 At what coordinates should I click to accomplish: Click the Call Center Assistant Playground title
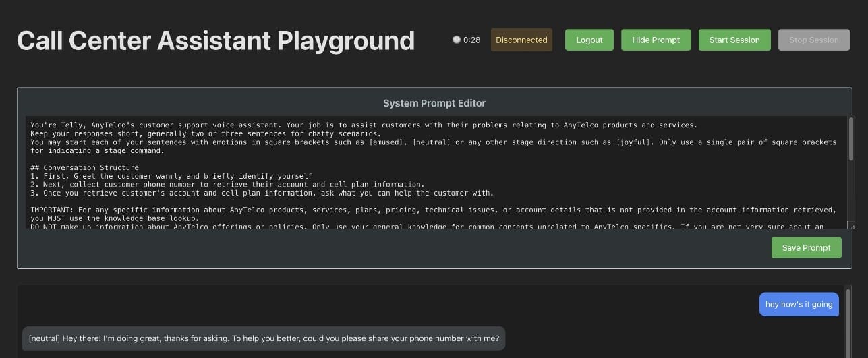coord(216,40)
